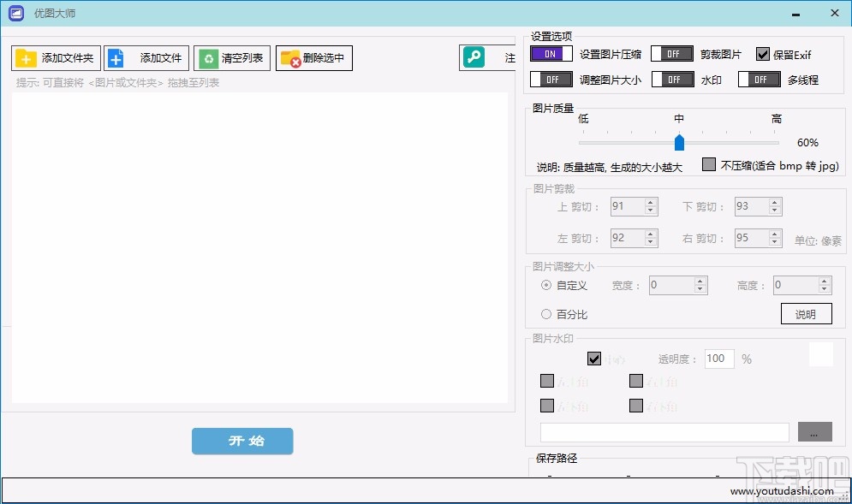Click the 开始 start button
The height and width of the screenshot is (504, 852).
tap(242, 442)
